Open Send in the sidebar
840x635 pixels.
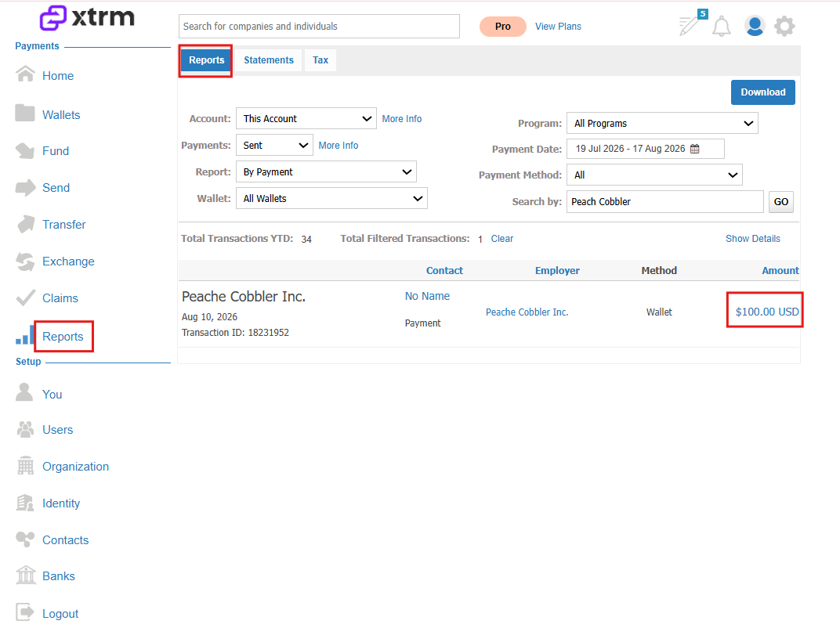pyautogui.click(x=56, y=188)
